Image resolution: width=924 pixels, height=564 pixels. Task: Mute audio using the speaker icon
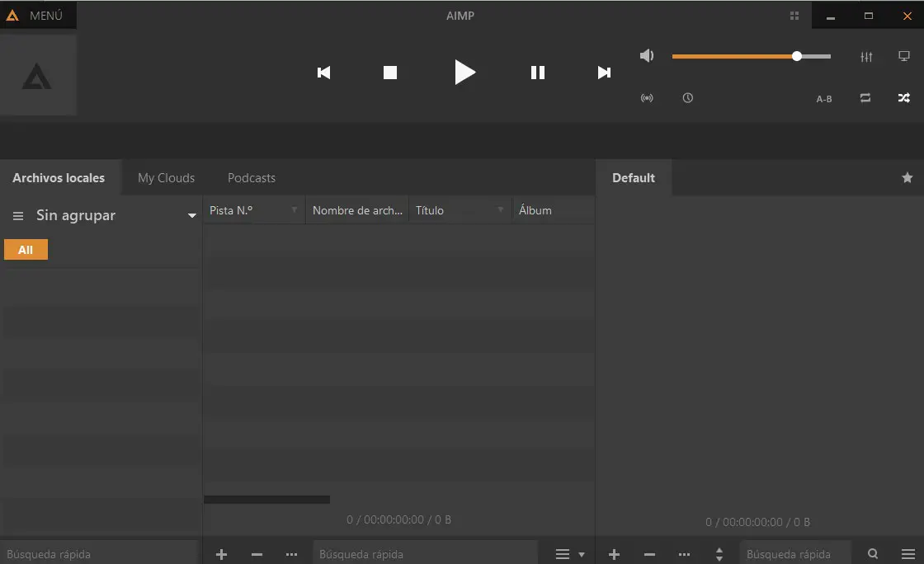[x=647, y=56]
